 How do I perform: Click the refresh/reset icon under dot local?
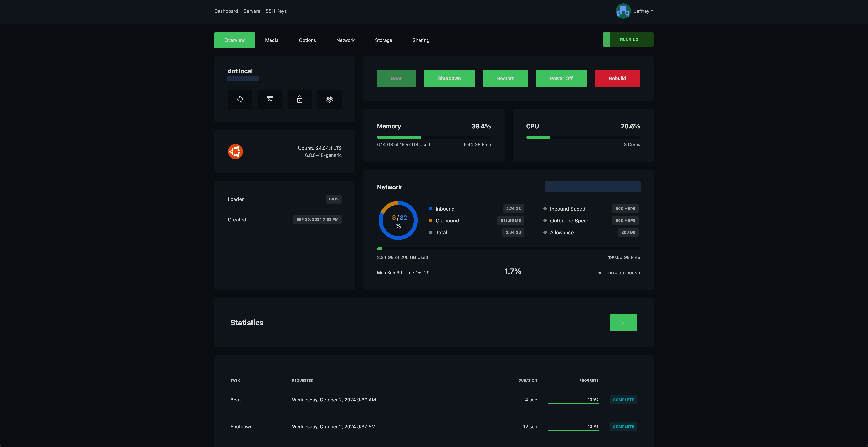tap(240, 99)
